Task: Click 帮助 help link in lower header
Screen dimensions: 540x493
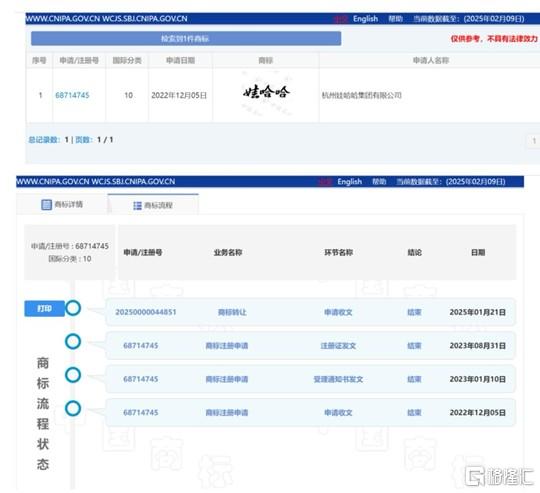Action: [x=379, y=182]
